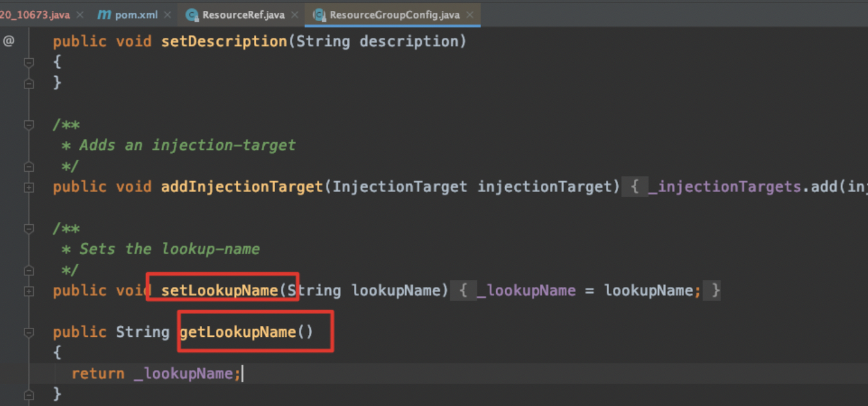Switch to the pom.xml tab

click(x=136, y=15)
